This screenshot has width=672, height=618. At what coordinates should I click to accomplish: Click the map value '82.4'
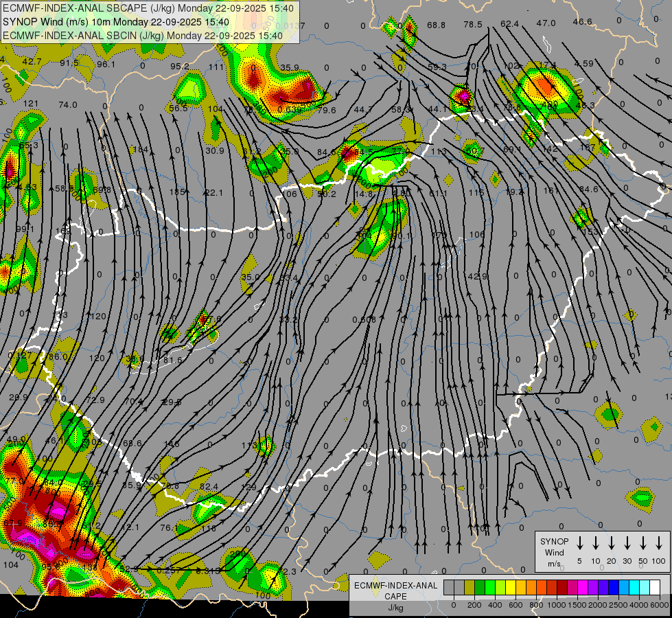[x=209, y=487]
